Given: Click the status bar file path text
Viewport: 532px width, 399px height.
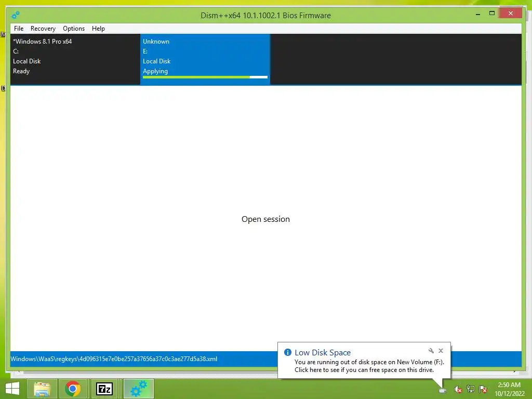Looking at the screenshot, I should coord(114,359).
